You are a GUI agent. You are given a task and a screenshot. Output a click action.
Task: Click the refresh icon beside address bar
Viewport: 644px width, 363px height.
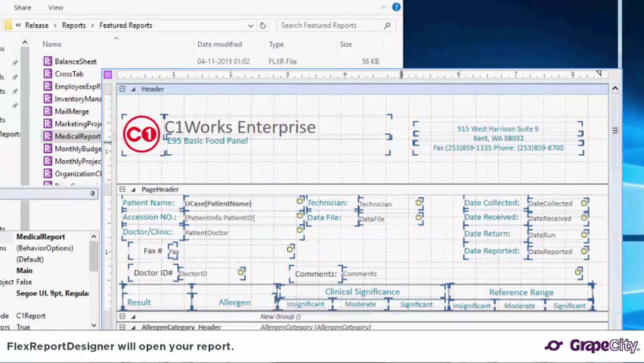tap(263, 26)
